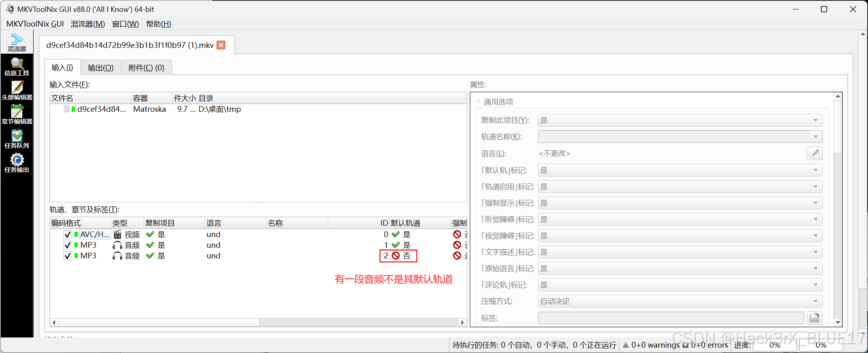
Task: Sort tracks by 语言 column header
Action: (236, 223)
